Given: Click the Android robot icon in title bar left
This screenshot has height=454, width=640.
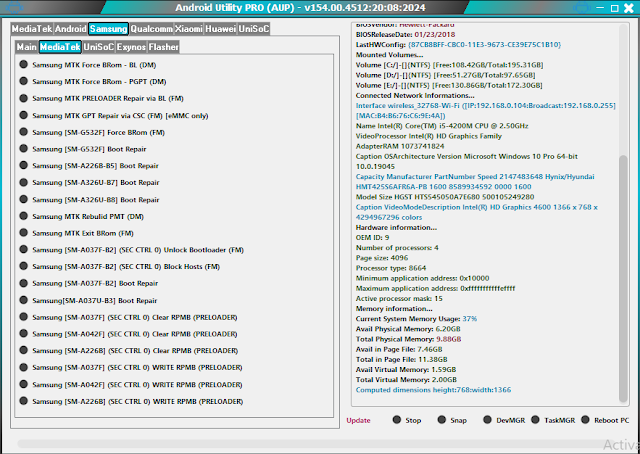Looking at the screenshot, I should [15, 7].
